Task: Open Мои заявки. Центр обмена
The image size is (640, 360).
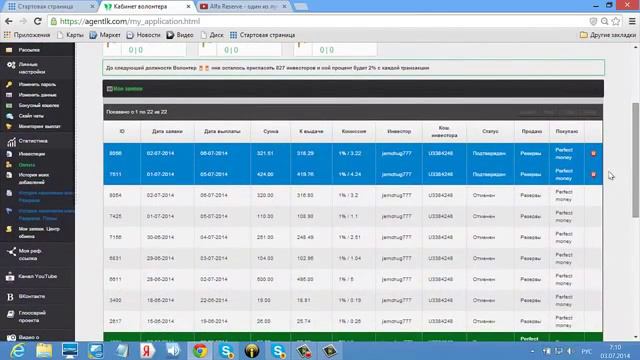Action: pyautogui.click(x=39, y=233)
